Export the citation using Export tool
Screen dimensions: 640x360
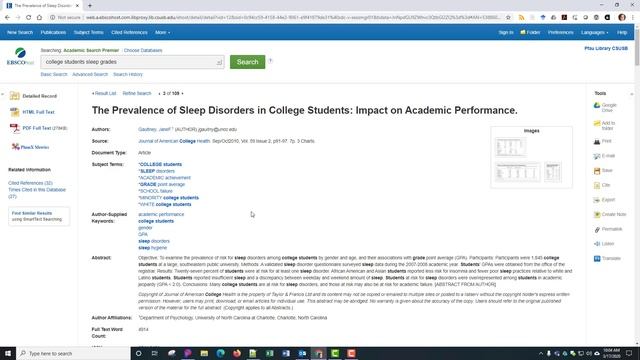(x=604, y=200)
